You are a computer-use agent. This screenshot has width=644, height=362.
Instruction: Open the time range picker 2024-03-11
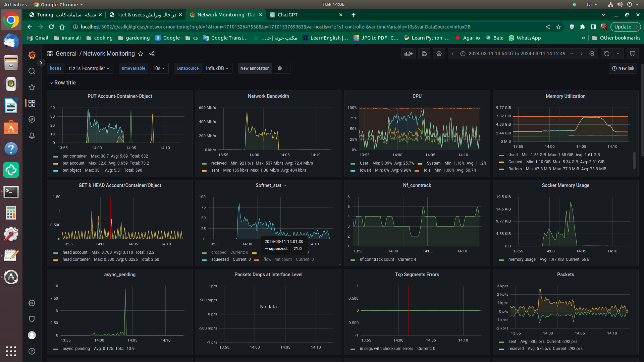click(x=517, y=54)
